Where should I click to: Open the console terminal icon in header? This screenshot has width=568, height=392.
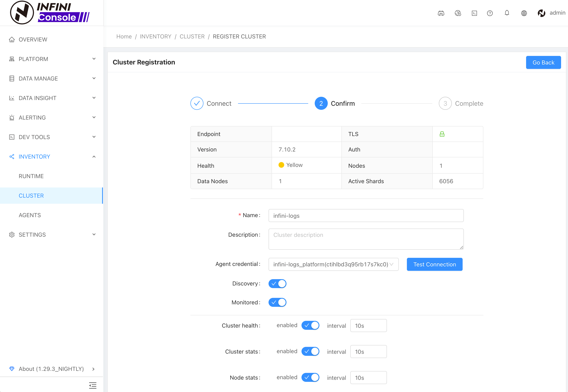point(474,13)
